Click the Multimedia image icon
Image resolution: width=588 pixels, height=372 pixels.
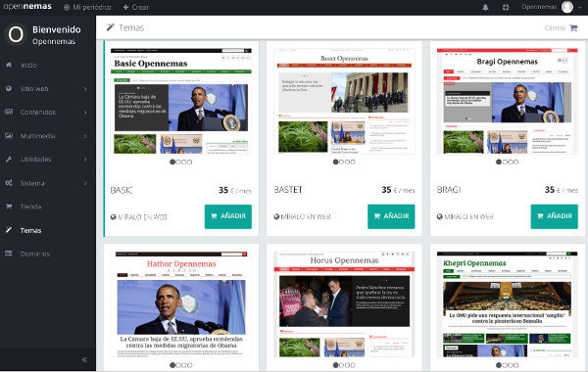point(9,135)
